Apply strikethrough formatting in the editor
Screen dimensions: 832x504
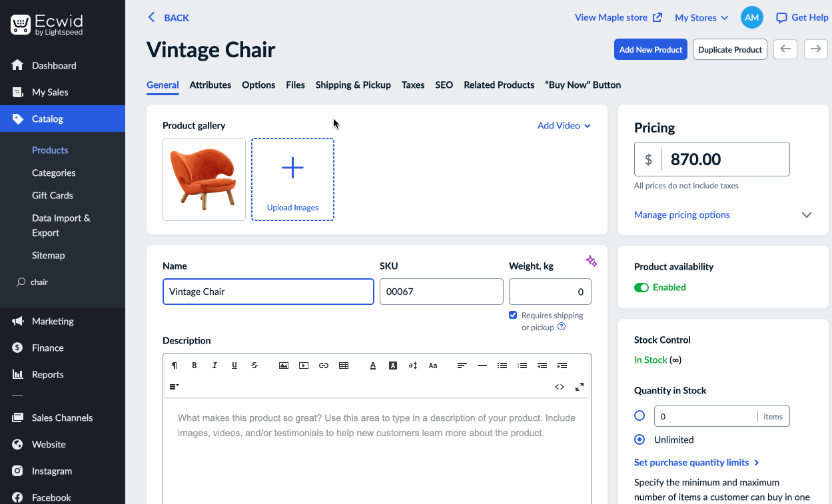pos(254,366)
